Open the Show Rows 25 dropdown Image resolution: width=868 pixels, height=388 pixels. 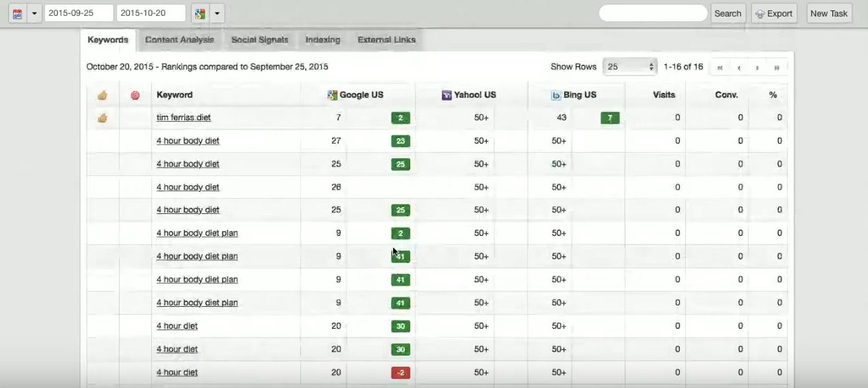coord(630,67)
